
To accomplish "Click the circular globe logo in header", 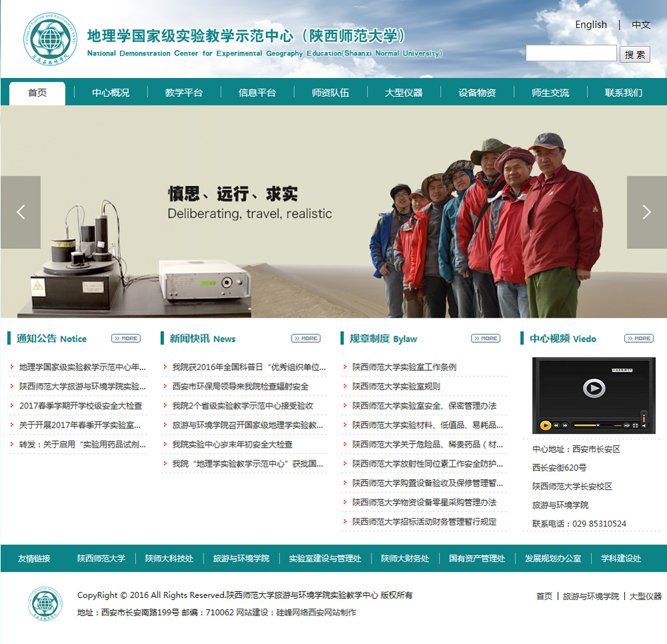I will click(x=50, y=38).
